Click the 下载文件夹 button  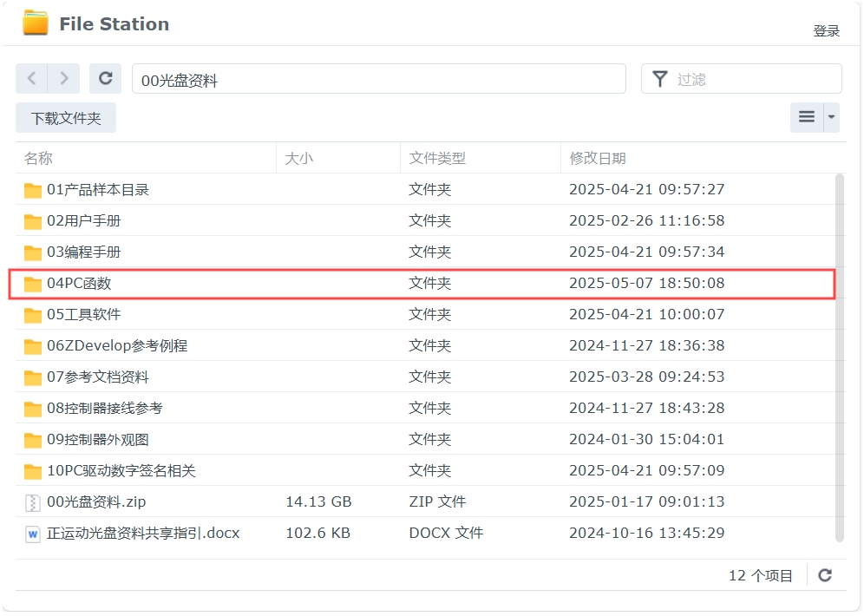point(66,118)
